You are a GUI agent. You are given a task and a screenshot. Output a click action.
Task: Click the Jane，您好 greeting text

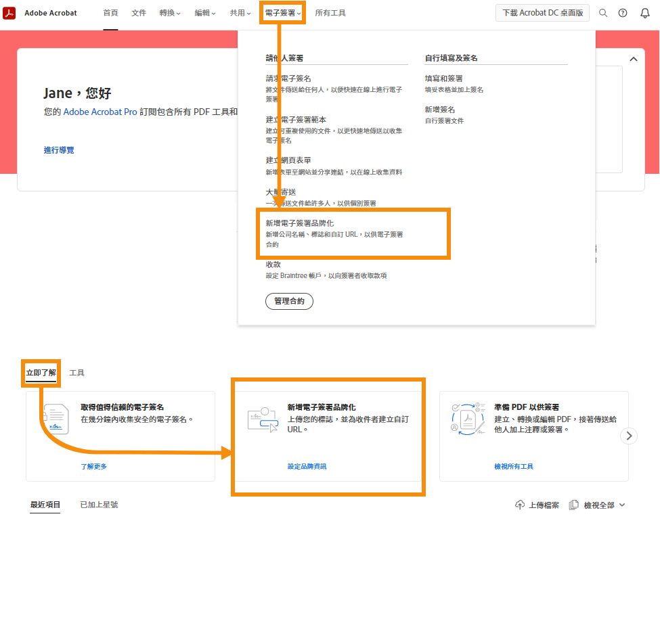77,93
